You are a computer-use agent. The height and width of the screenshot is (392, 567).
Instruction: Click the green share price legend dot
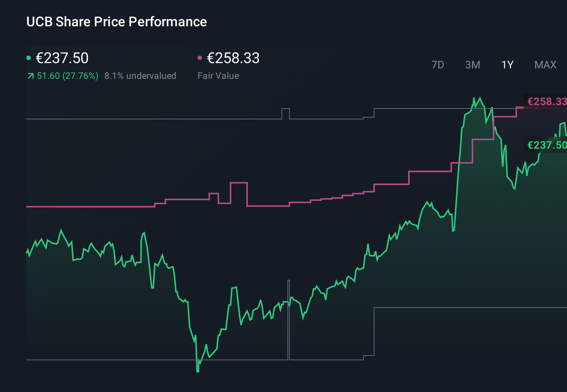[x=29, y=58]
